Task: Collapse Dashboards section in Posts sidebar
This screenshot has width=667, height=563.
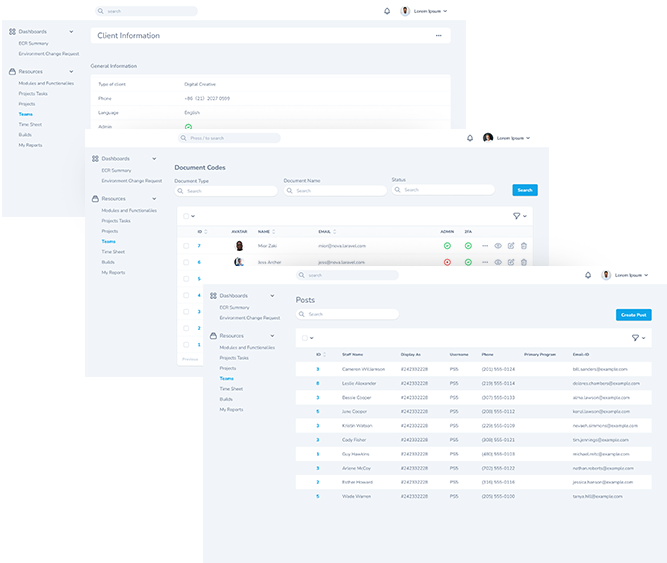Action: [272, 296]
